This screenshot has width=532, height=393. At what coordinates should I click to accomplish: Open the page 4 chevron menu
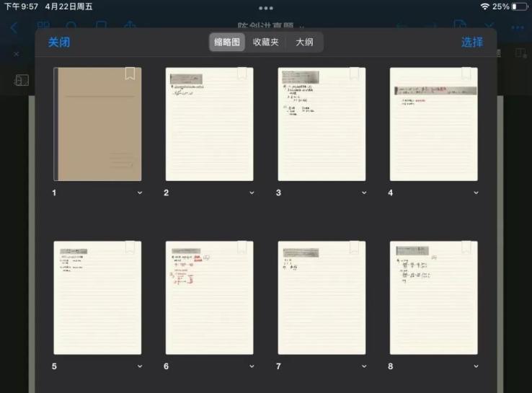point(476,193)
